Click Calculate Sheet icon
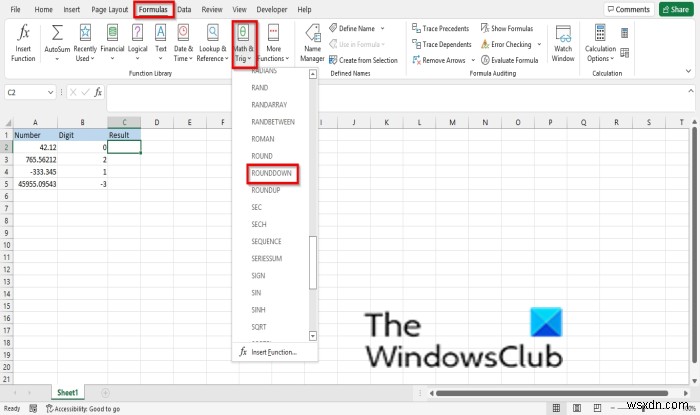The width and height of the screenshot is (700, 415). coord(625,53)
